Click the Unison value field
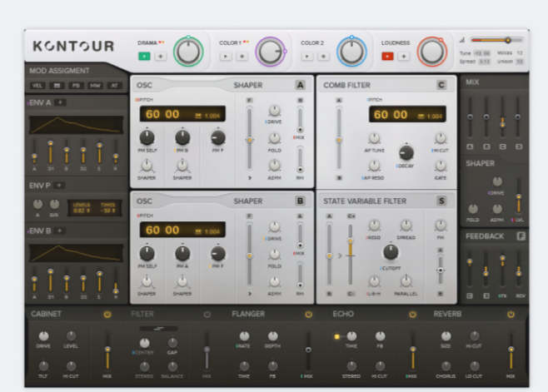 point(520,62)
